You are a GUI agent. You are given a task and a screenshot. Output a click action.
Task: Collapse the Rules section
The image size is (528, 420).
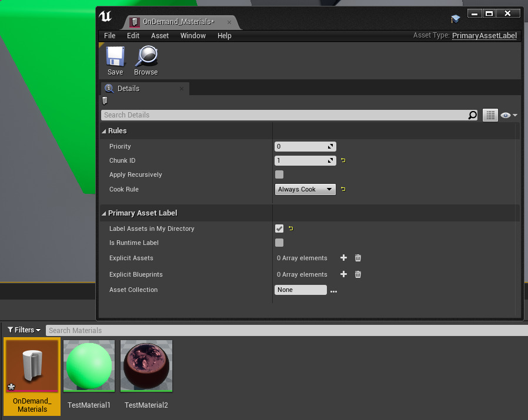(105, 130)
